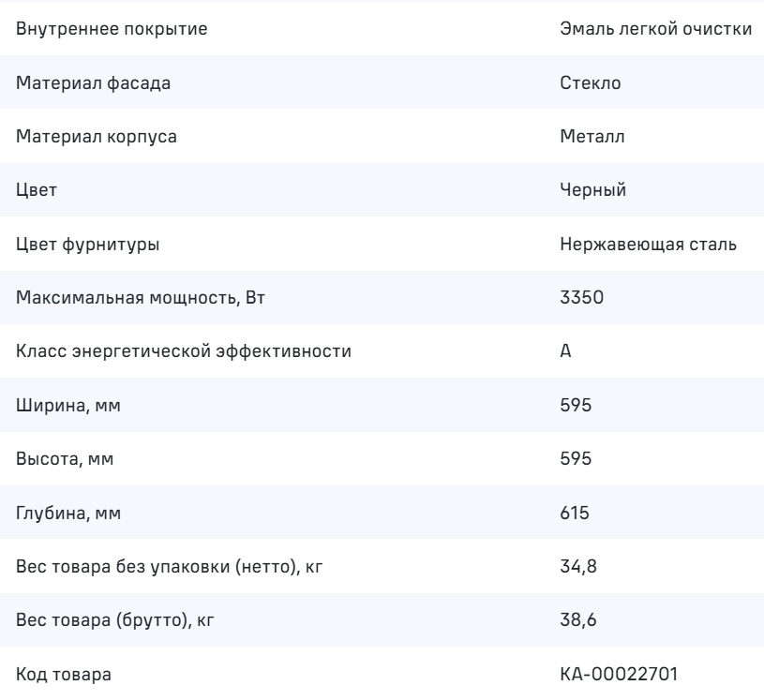Select the 'Эмаль легкой очистки' value
Viewport: 764px width, 700px height.
(654, 29)
